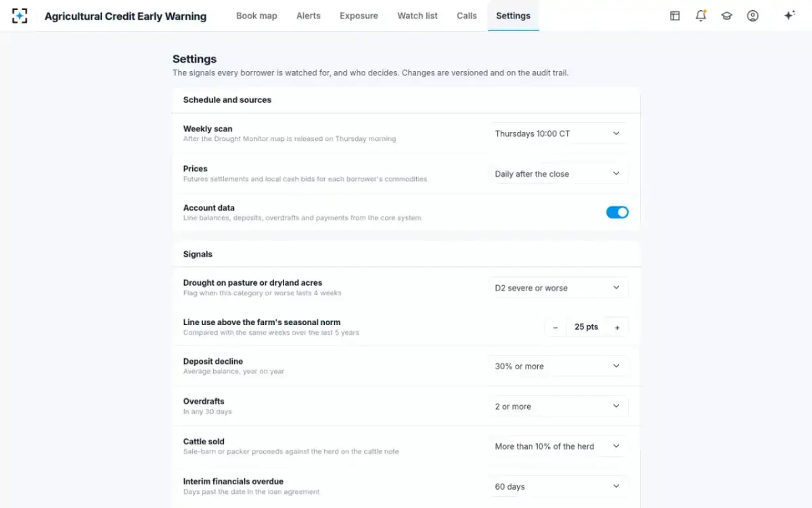Viewport: 812px width, 508px height.
Task: Switch to the Alerts tab
Action: (309, 16)
